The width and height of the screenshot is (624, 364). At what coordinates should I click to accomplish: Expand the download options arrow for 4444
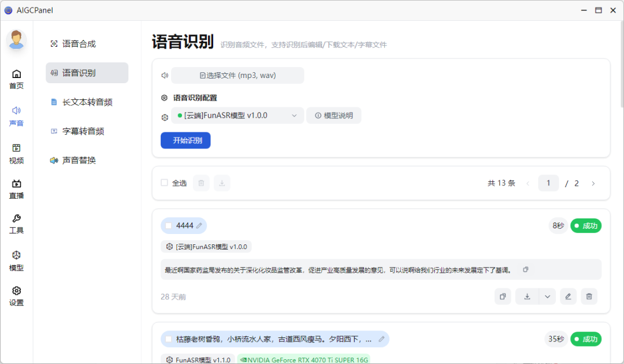click(547, 296)
